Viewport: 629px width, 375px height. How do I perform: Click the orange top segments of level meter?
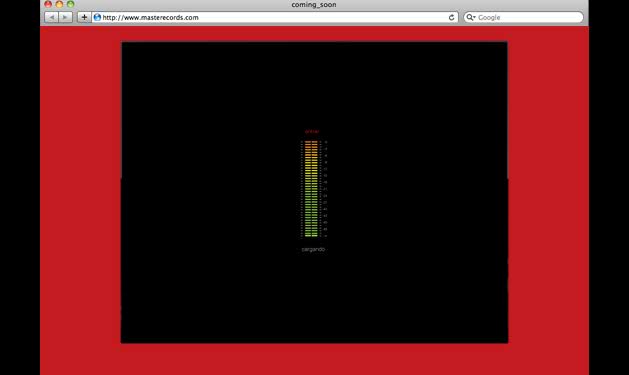coord(311,149)
